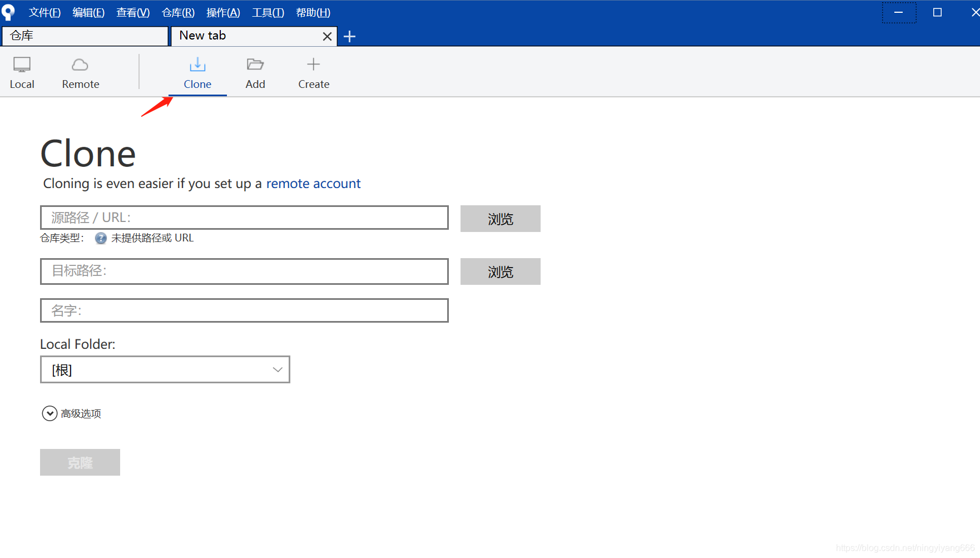Maximize the application window
980x558 pixels.
tap(937, 12)
